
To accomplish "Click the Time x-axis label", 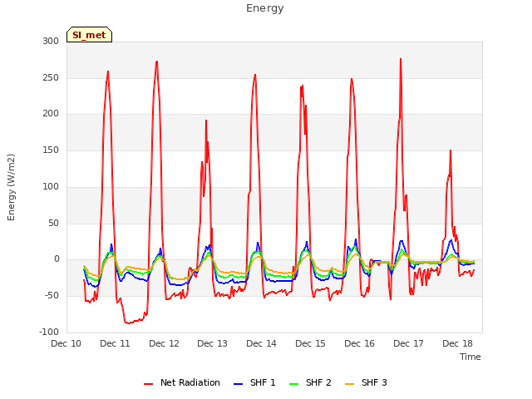I will [470, 357].
